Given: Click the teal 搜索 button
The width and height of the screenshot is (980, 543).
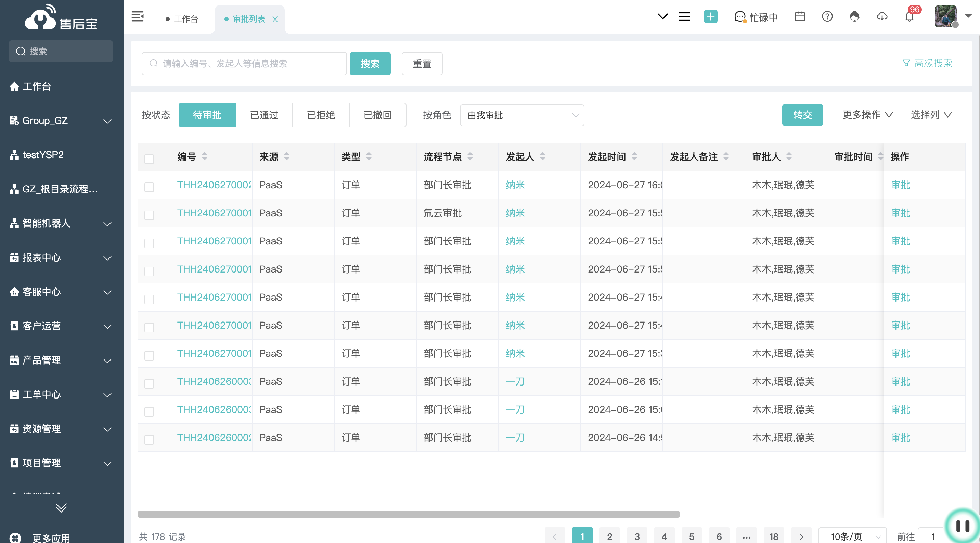Looking at the screenshot, I should (x=370, y=64).
